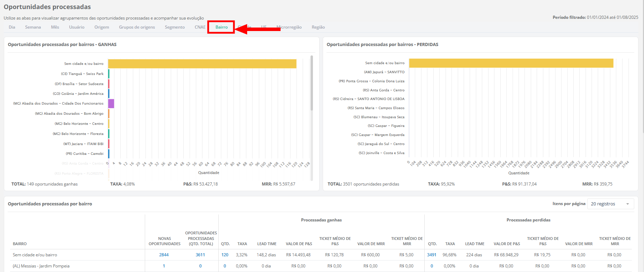Select purple Abadia dos Dourados Cidade Dos Funcionarios bar

point(111,104)
